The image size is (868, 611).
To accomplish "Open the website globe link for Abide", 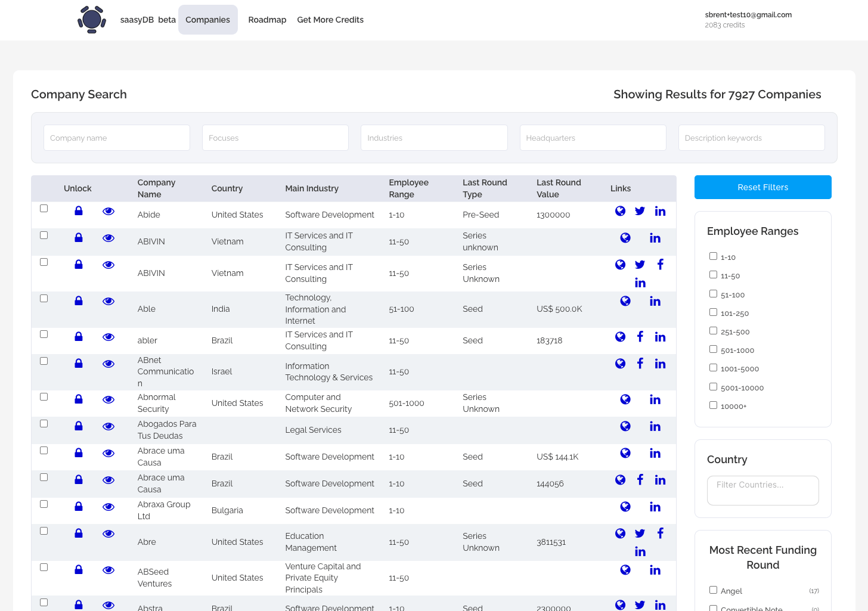I will [x=621, y=211].
